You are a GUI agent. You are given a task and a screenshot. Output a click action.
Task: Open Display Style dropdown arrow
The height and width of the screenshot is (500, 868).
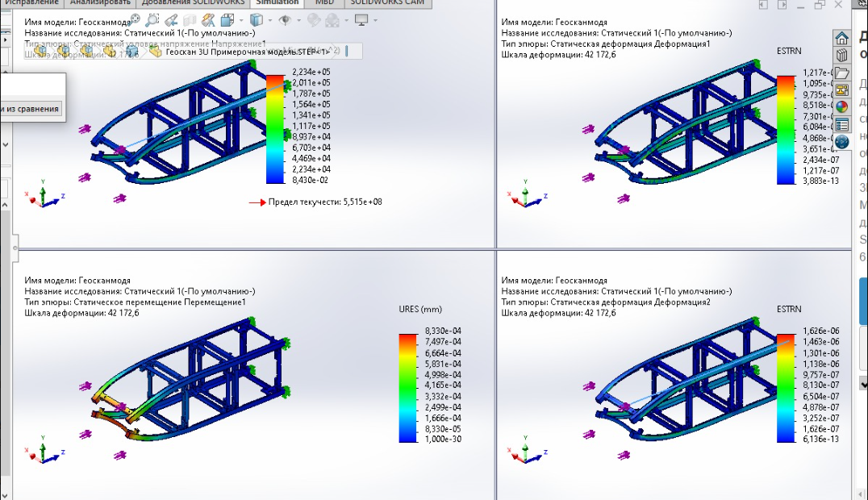(x=269, y=20)
